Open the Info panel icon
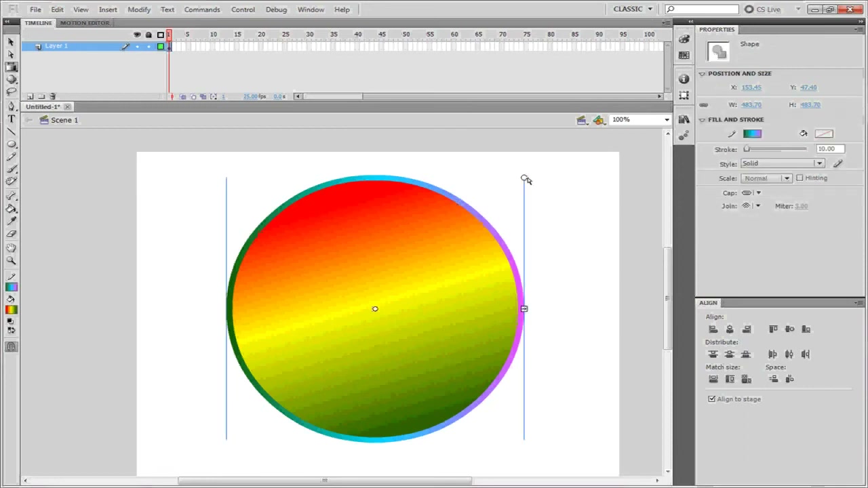Screen dimensions: 868x488 click(x=684, y=79)
